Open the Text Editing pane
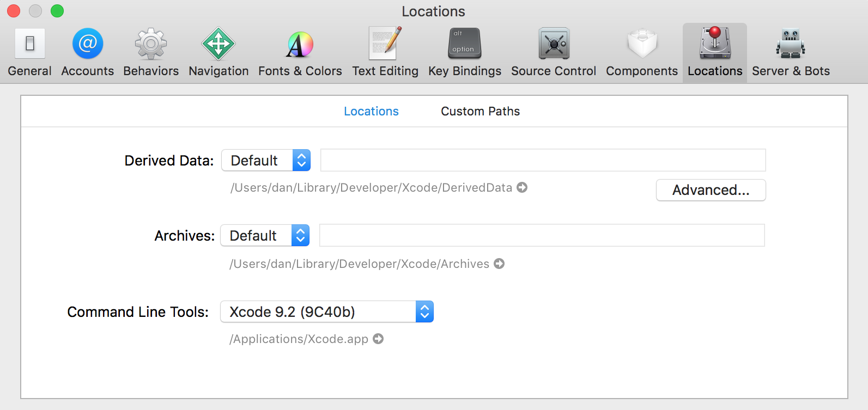Image resolution: width=868 pixels, height=410 pixels. click(385, 53)
